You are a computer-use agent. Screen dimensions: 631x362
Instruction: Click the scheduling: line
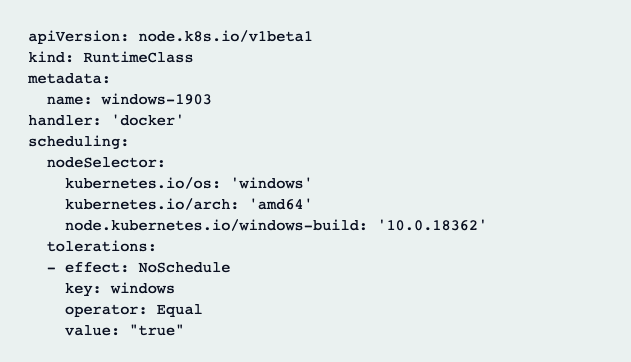[78, 142]
